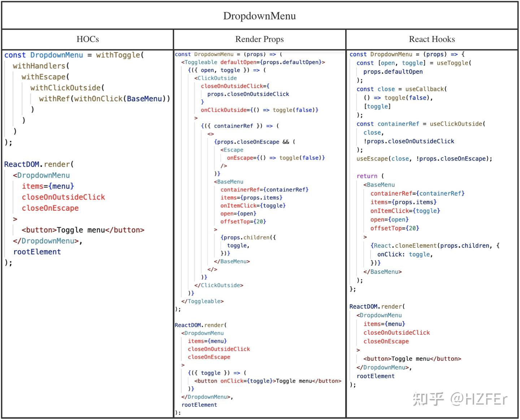Screen dimensions: 520x420
Task: Click the HOCs column header
Action: [87, 39]
